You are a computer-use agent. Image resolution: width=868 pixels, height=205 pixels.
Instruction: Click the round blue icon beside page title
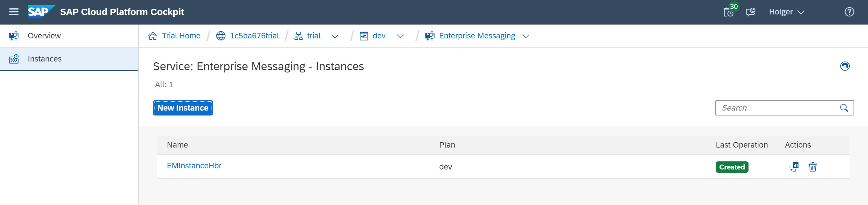pos(845,66)
